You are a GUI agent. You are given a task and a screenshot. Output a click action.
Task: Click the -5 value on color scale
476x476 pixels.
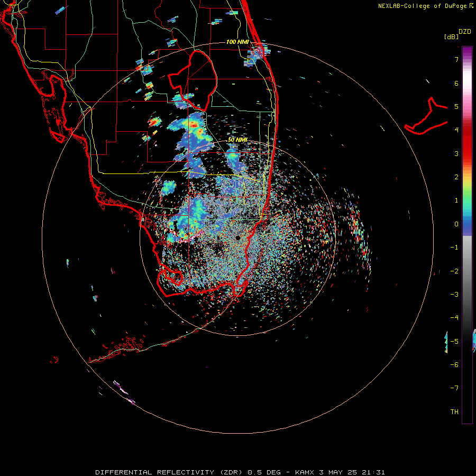point(454,342)
